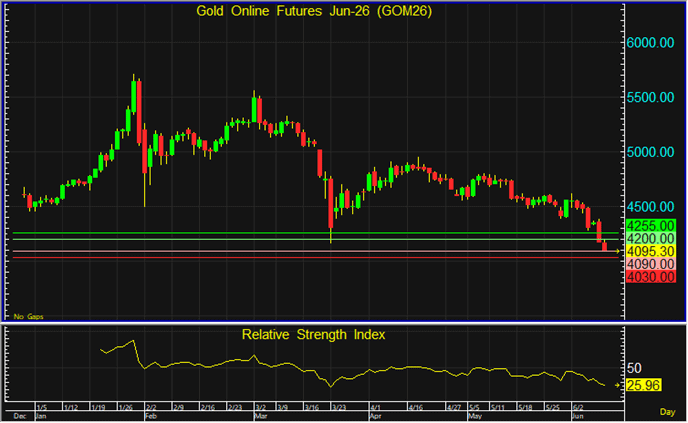Select the 4/16 date label
The image size is (688, 423).
click(x=416, y=408)
